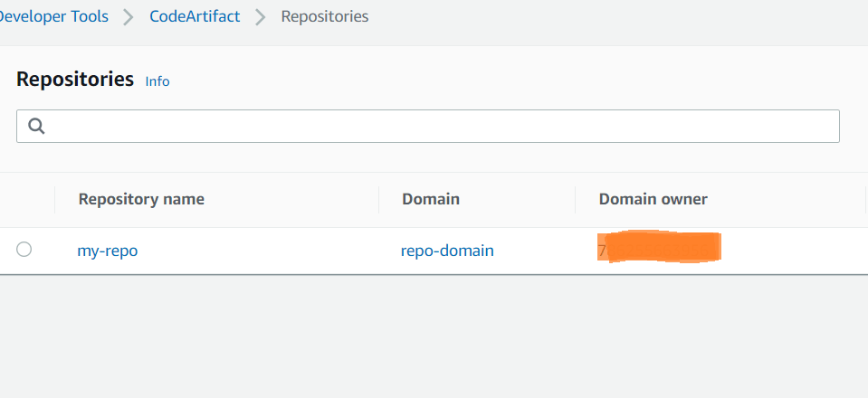Go to the CodeArtifact breadcrumb
Viewport: 868px width, 398px height.
195,16
